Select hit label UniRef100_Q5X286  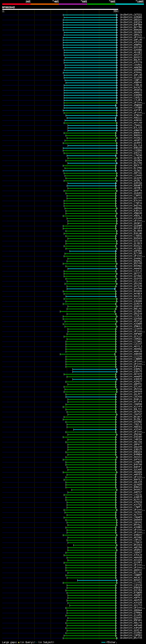point(131,284)
